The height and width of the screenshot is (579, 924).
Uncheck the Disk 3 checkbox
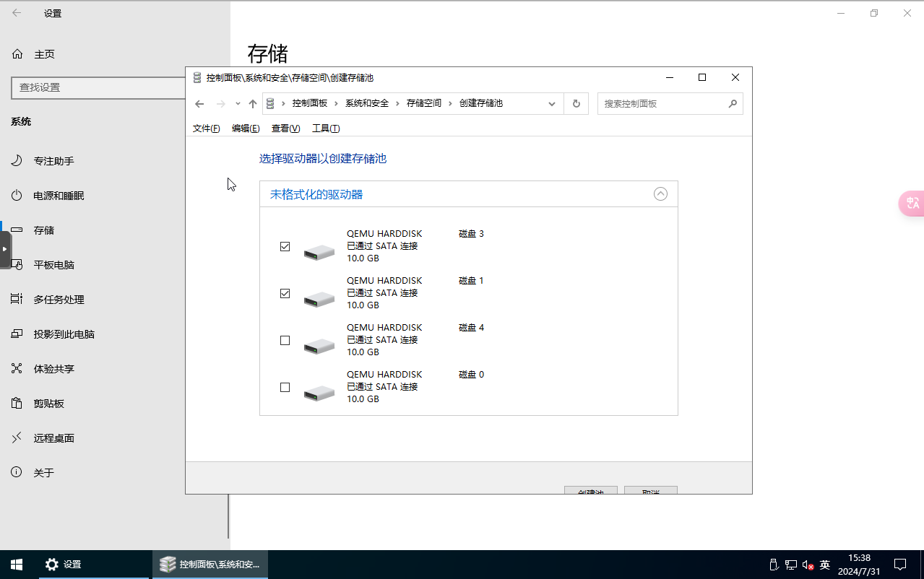[285, 246]
